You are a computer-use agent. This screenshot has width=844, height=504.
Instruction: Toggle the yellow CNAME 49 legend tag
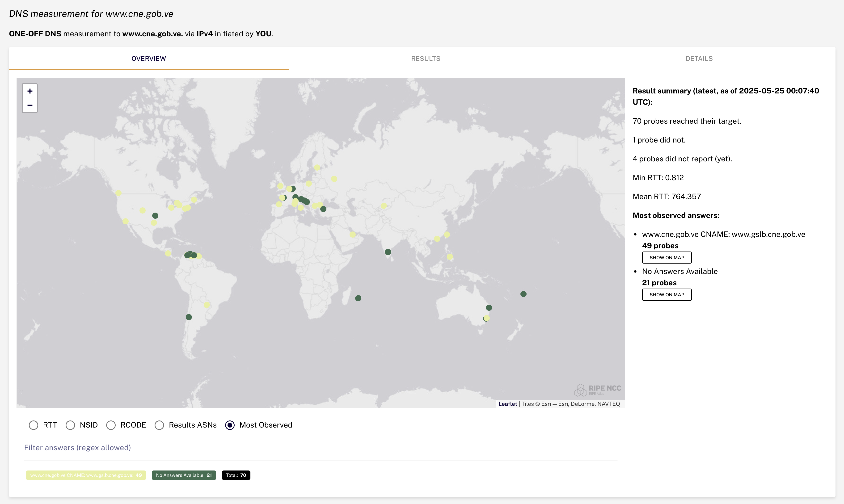coord(86,475)
